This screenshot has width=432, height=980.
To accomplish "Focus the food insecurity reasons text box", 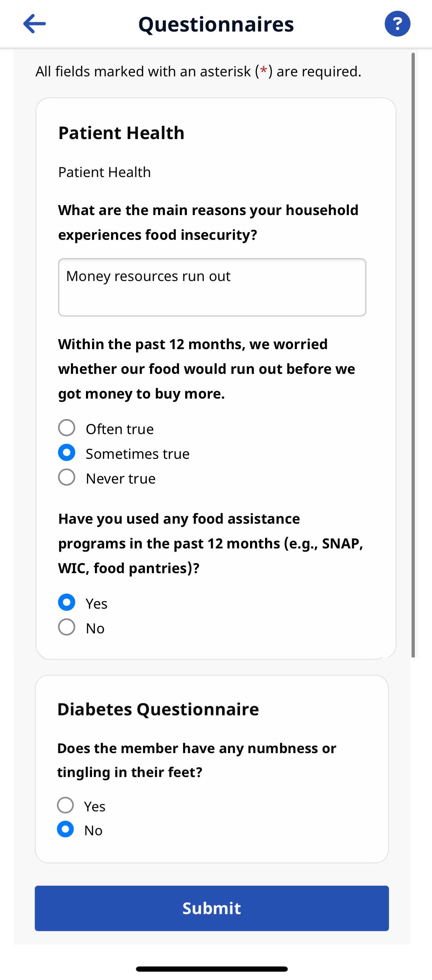I will [212, 287].
